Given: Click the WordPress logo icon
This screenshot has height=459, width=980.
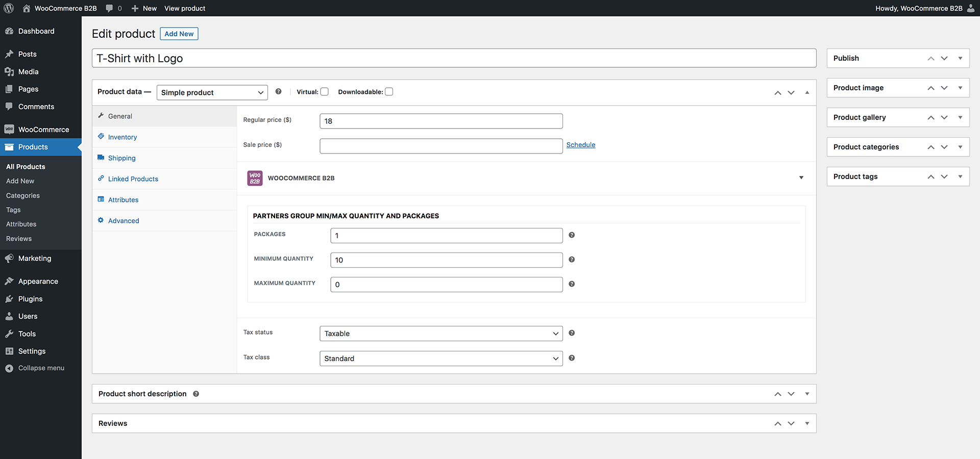Looking at the screenshot, I should pyautogui.click(x=9, y=8).
